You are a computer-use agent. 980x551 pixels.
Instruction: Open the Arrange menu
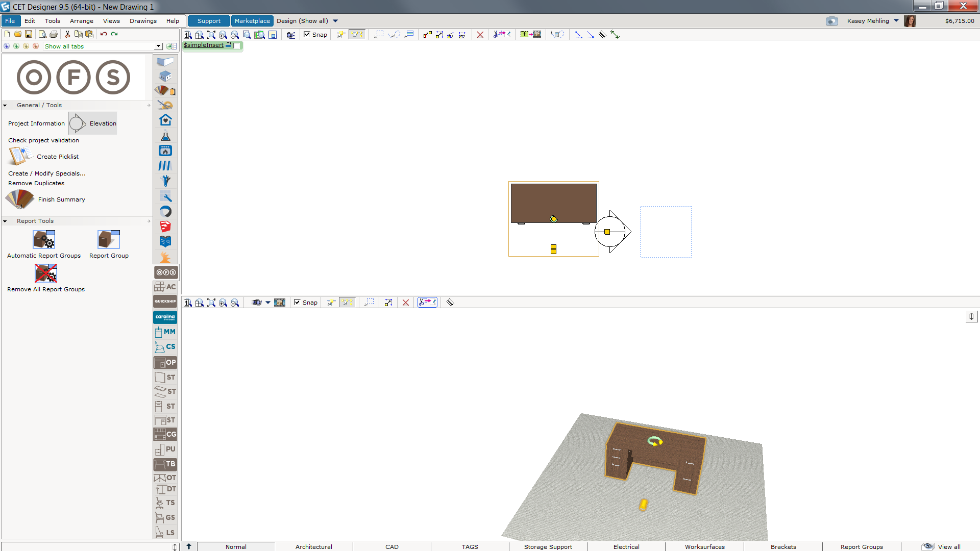(x=81, y=21)
